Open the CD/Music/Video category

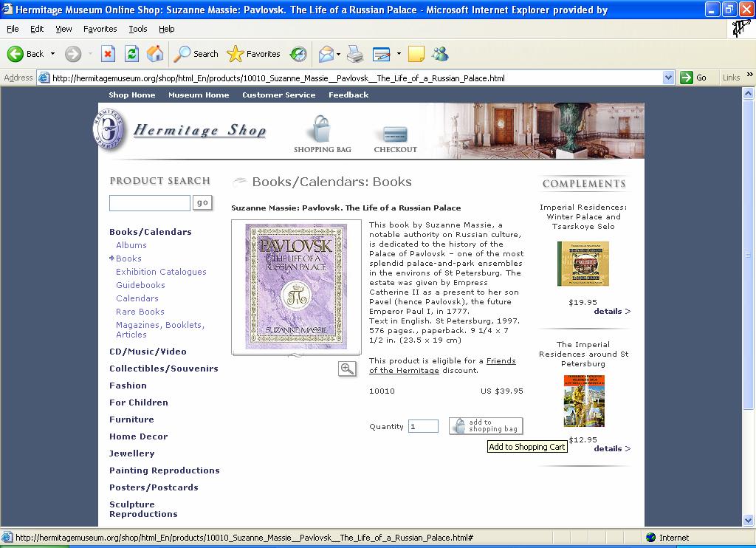pos(148,352)
